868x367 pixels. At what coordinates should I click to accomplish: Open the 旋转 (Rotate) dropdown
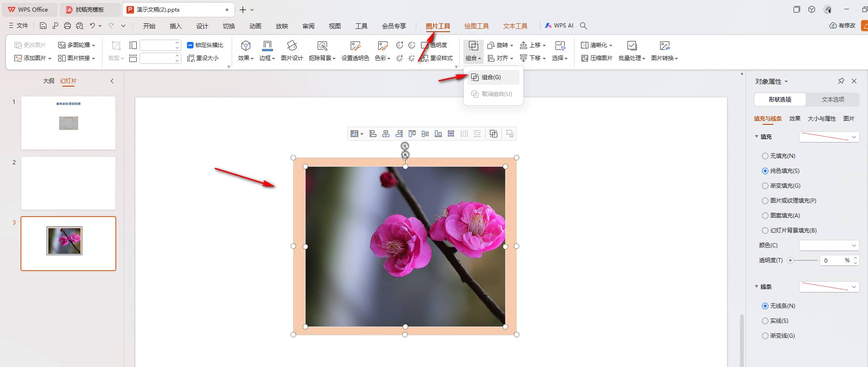click(500, 45)
